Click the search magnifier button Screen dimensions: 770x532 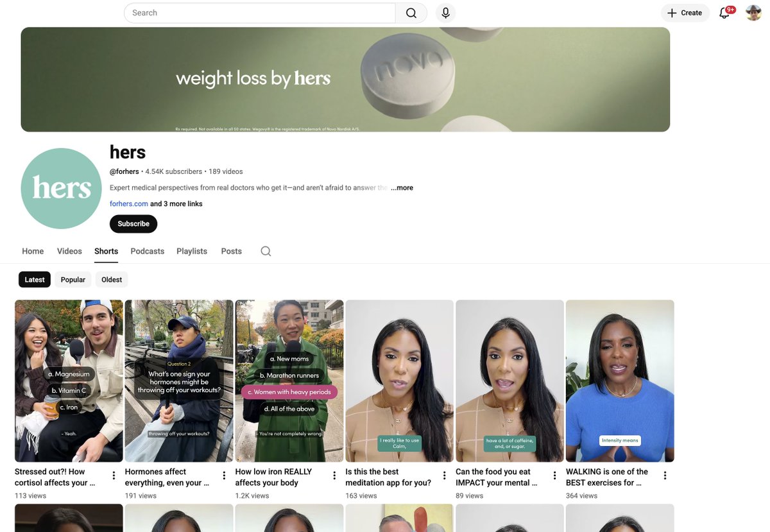pyautogui.click(x=411, y=13)
